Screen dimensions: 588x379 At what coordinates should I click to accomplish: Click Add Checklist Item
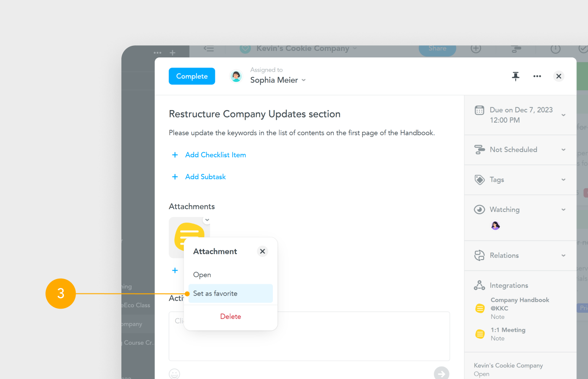click(215, 155)
